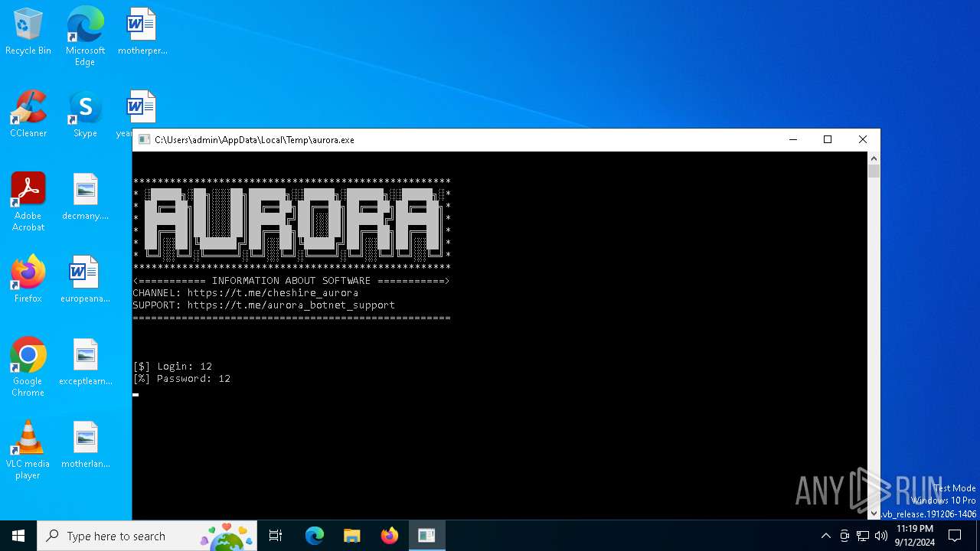Click the Login: 12 console line
This screenshot has width=980, height=551.
coord(172,367)
